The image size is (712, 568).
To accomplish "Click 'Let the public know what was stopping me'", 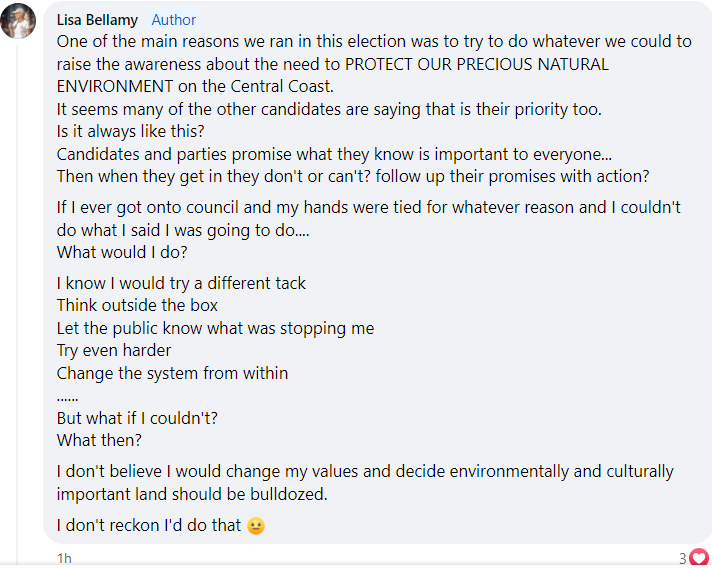I will click(x=215, y=328).
